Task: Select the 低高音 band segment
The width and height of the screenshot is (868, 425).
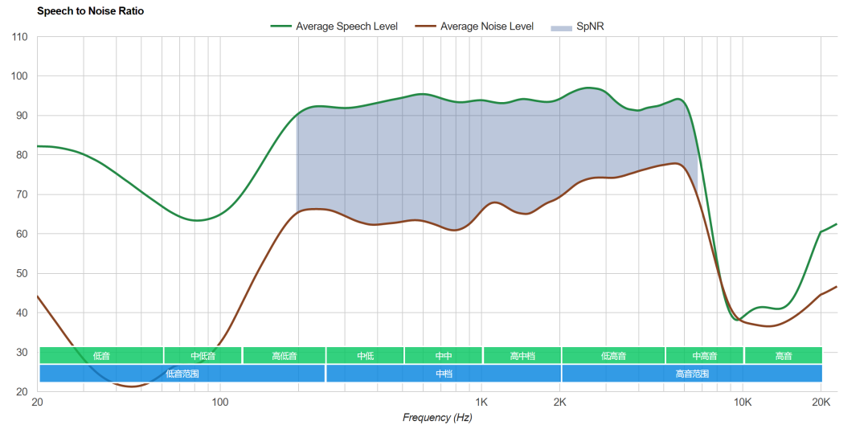Action: [613, 355]
